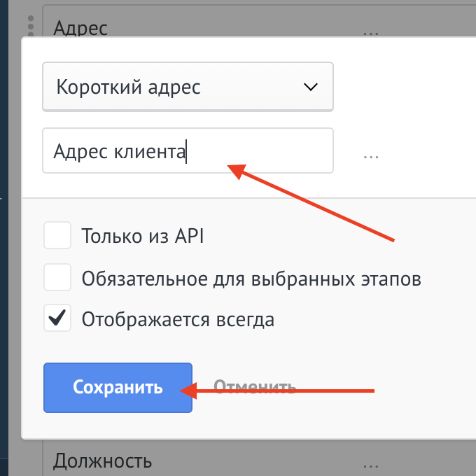
Task: Expand the Короткий адрес field type dropdown
Action: coord(188,87)
